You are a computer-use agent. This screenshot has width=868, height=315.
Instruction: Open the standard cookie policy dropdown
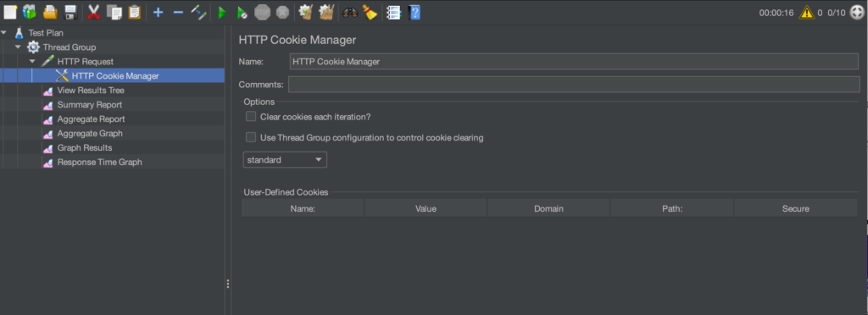285,160
